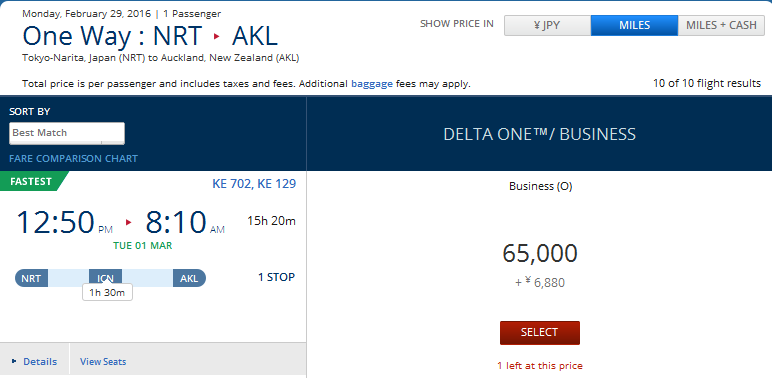772x378 pixels.
Task: Select the MILES price display option
Action: point(634,26)
